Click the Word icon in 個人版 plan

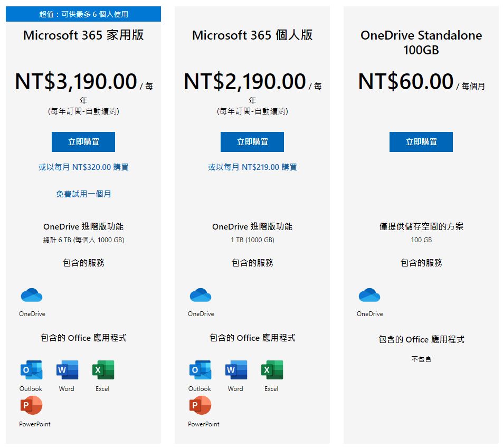pyautogui.click(x=236, y=370)
